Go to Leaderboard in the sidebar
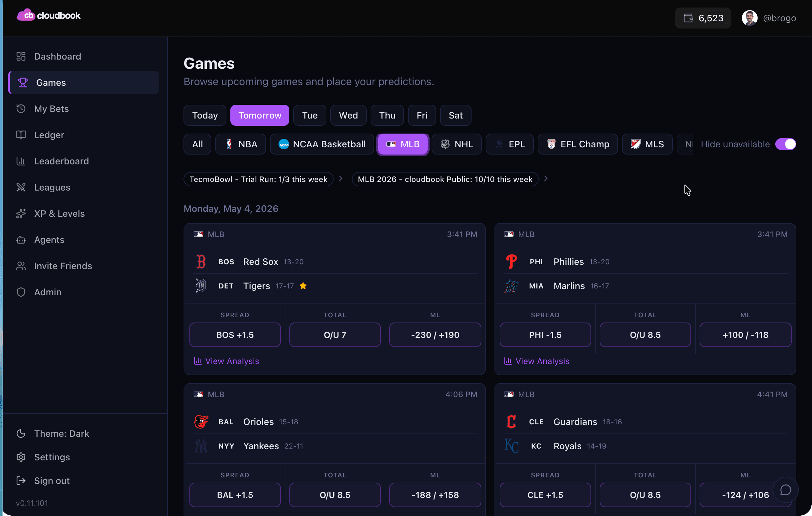Viewport: 812px width, 516px height. click(84, 161)
